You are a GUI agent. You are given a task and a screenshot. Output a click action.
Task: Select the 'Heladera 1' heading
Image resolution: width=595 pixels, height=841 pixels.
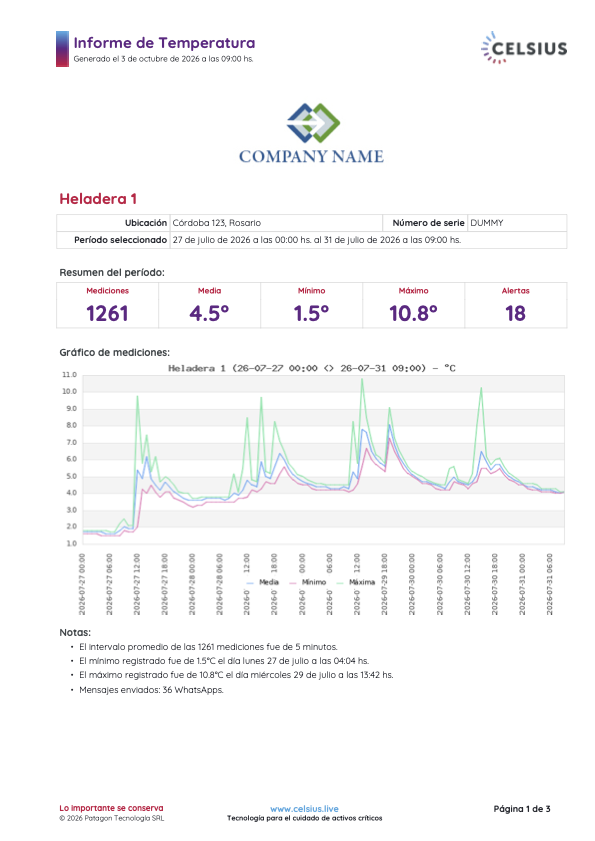[98, 199]
